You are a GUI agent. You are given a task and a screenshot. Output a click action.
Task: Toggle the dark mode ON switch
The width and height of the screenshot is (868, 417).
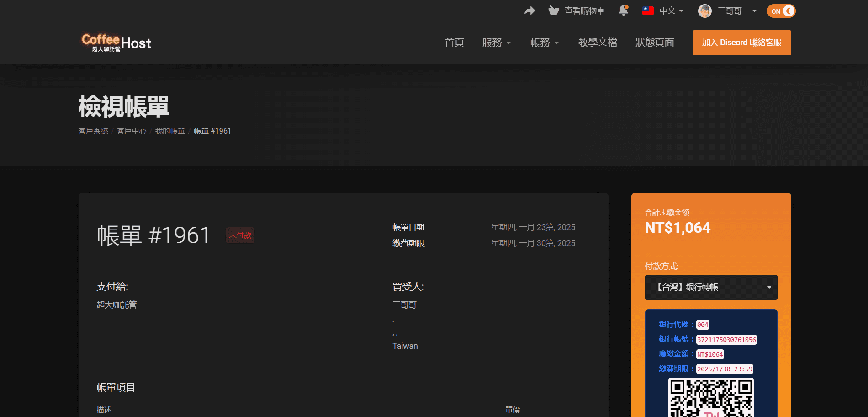[x=781, y=11]
